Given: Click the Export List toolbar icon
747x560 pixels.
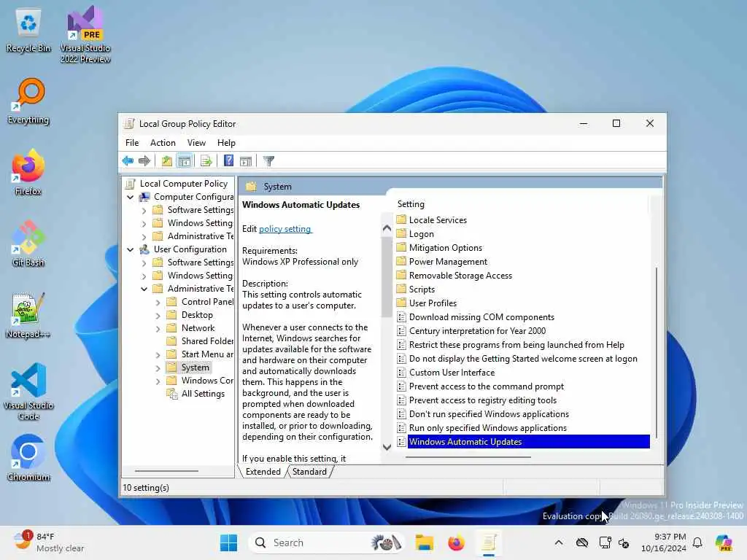Looking at the screenshot, I should (206, 161).
